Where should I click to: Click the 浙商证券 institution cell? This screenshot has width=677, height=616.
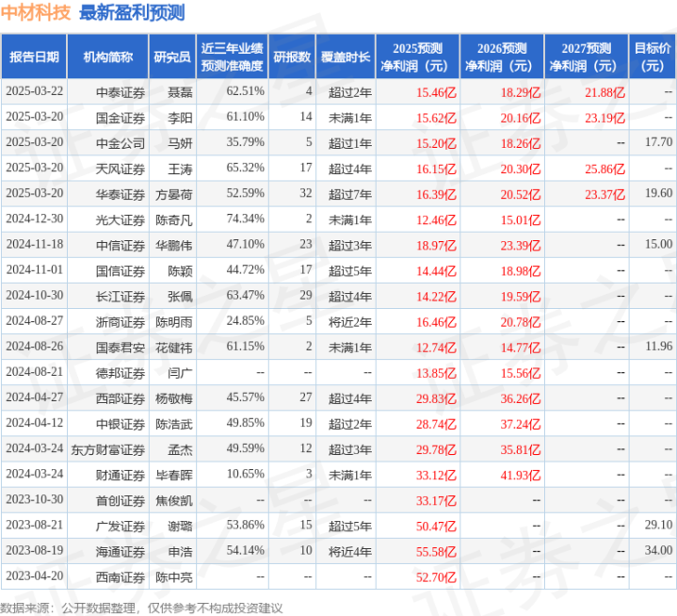click(x=120, y=322)
